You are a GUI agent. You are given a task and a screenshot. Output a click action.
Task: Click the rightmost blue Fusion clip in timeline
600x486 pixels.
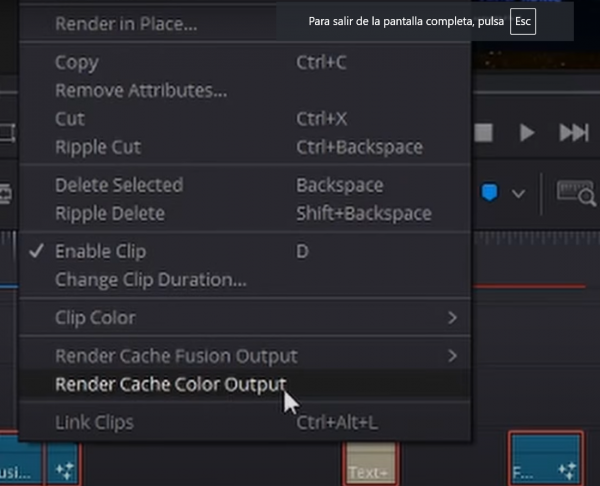pos(545,460)
